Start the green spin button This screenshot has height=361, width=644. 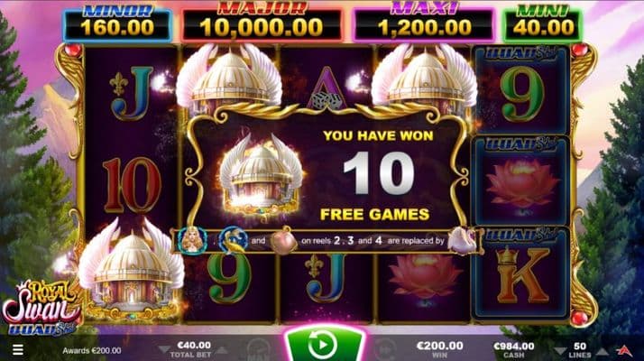(x=323, y=344)
